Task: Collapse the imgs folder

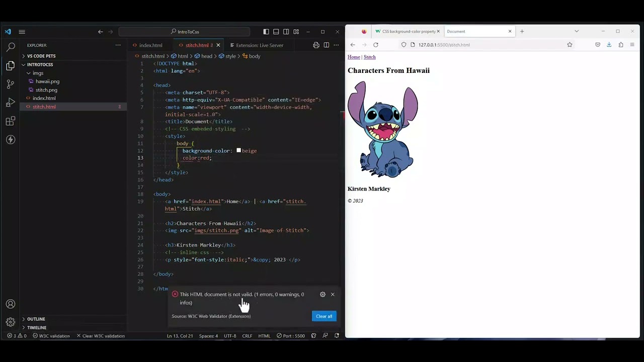Action: (38, 73)
